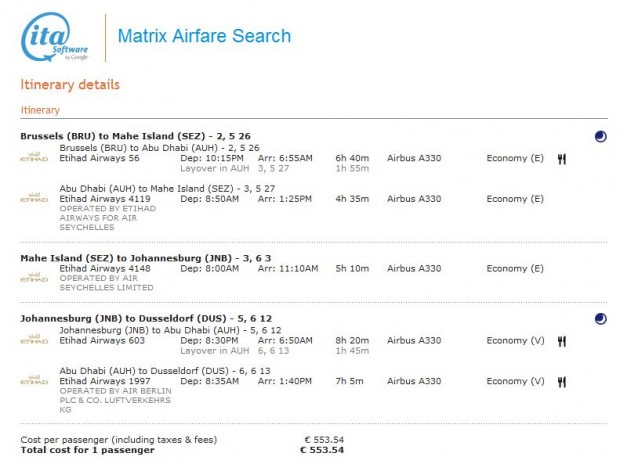The width and height of the screenshot is (620, 464).
Task: Click the Dep: 8:35AM departure time
Action: click(x=210, y=381)
